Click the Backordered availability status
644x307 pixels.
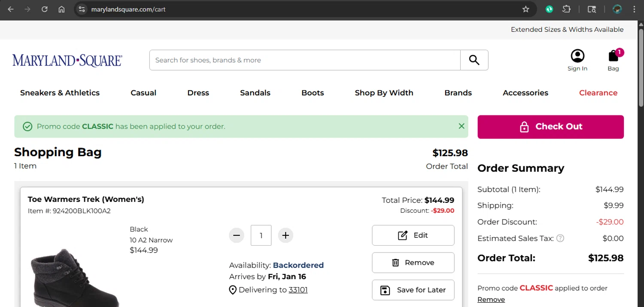click(298, 265)
